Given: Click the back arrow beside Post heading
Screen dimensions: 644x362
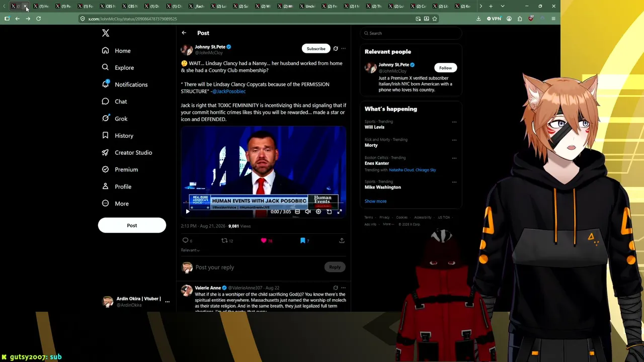Looking at the screenshot, I should point(184,33).
